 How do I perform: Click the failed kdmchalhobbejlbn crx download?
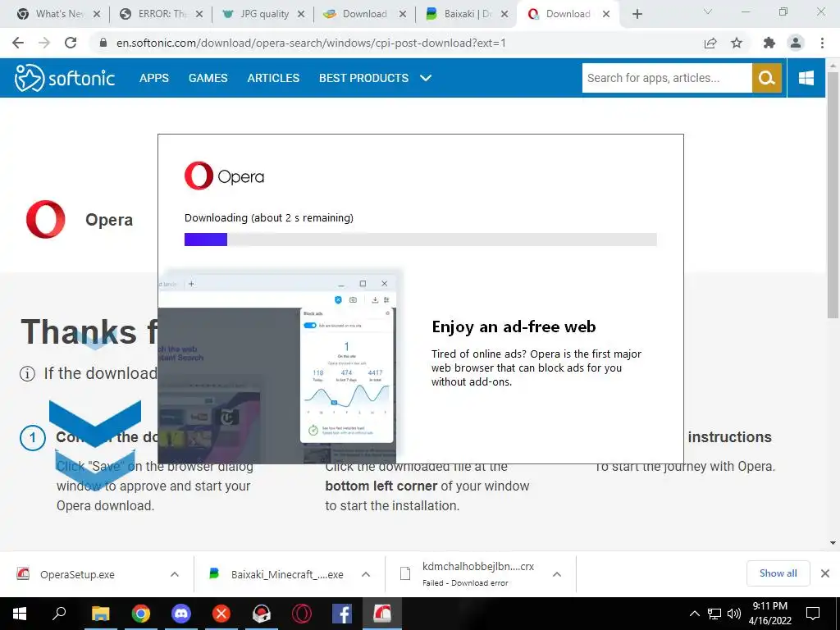click(x=467, y=573)
